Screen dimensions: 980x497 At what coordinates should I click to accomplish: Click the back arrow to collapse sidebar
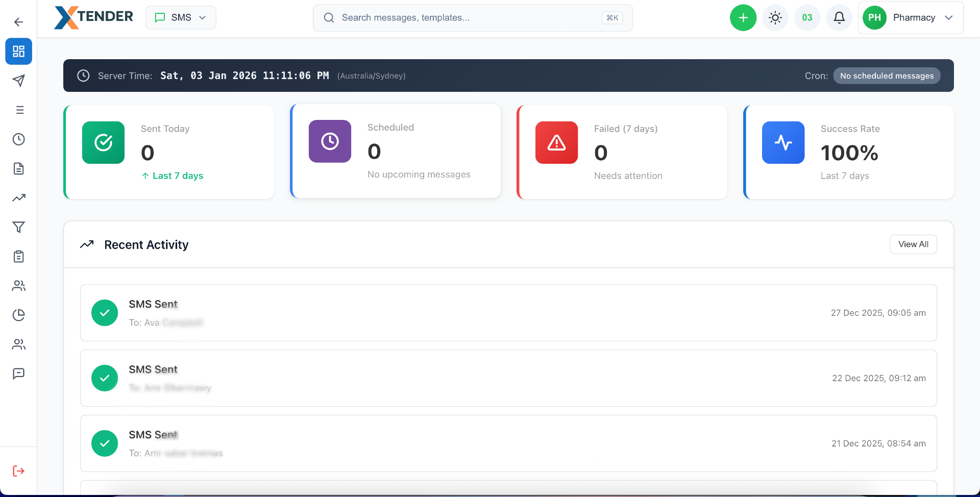pyautogui.click(x=18, y=22)
